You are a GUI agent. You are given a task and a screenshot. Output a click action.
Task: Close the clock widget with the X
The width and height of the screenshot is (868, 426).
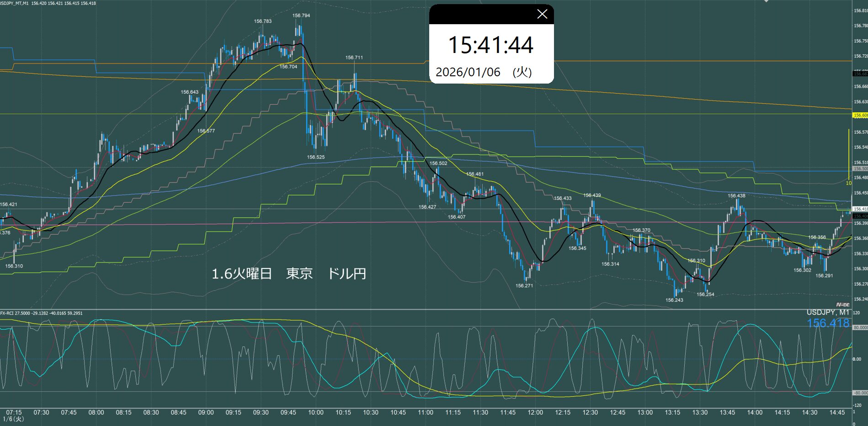click(542, 15)
